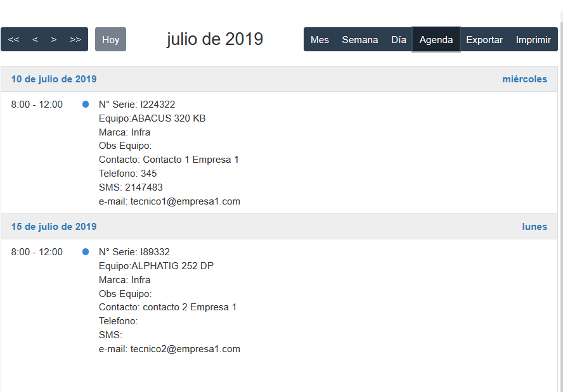Click the Imprimir button
The height and width of the screenshot is (392, 563).
(533, 39)
